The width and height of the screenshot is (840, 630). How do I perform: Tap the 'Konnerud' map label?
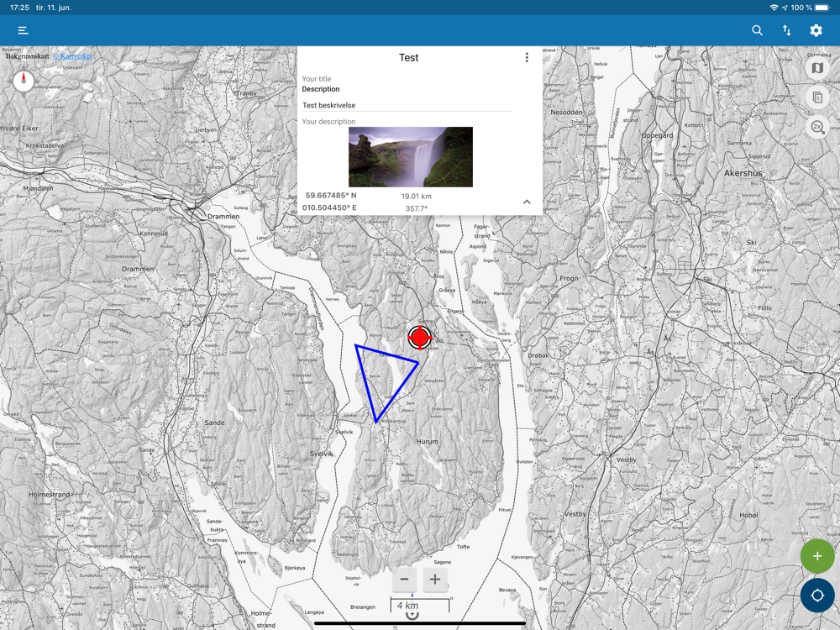154,234
